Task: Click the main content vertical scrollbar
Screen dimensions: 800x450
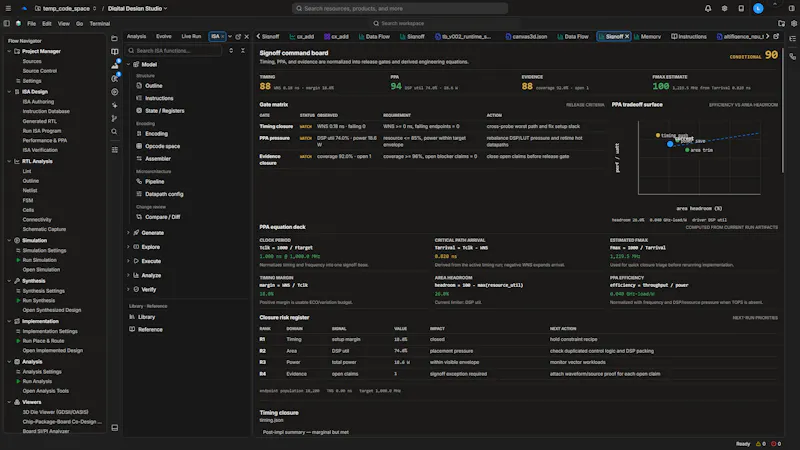Action: click(782, 111)
